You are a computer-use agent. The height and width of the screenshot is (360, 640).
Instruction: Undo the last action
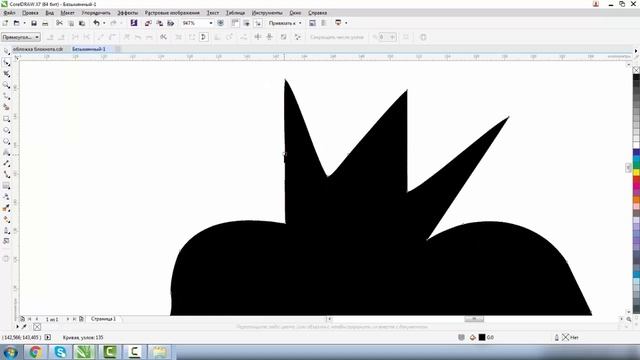pos(96,23)
